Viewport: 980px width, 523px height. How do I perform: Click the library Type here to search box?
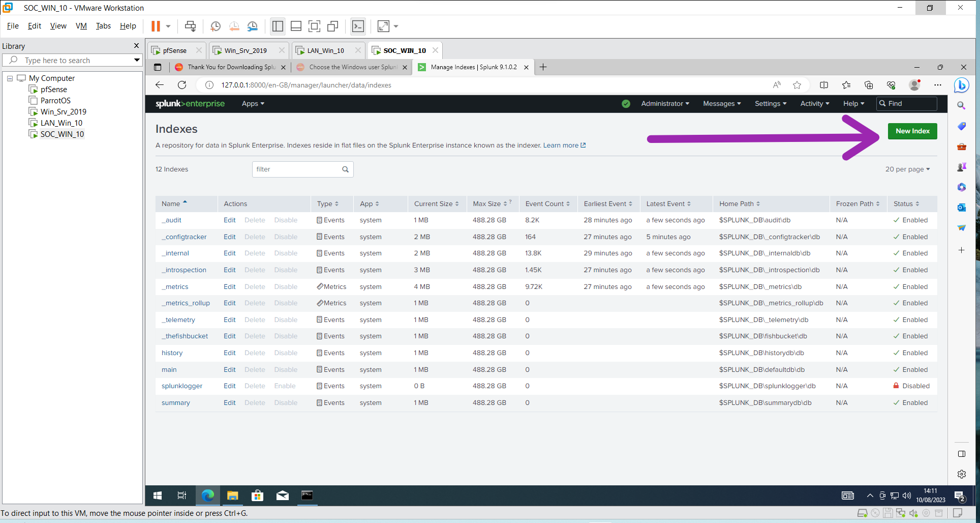tap(72, 60)
